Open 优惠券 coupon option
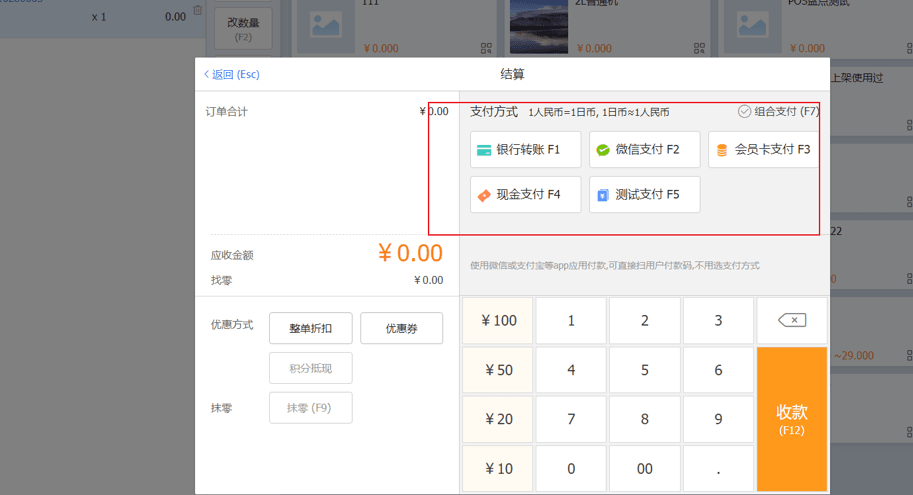 pos(401,328)
